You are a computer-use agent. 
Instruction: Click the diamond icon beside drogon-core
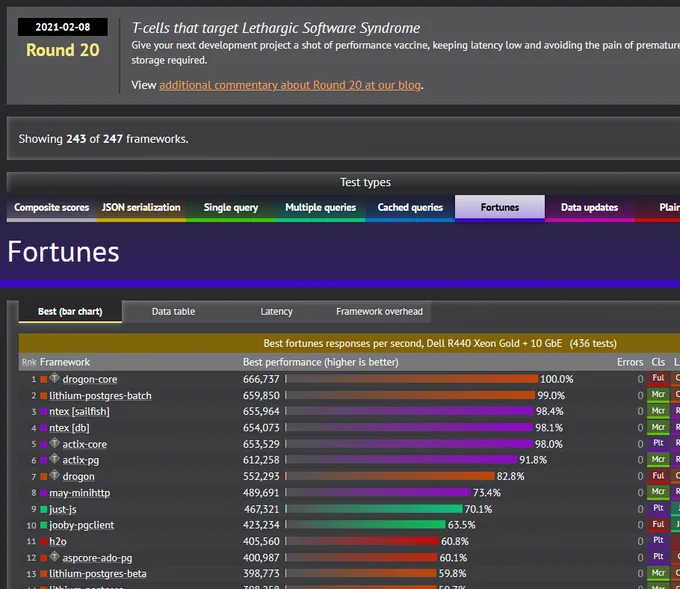click(54, 378)
